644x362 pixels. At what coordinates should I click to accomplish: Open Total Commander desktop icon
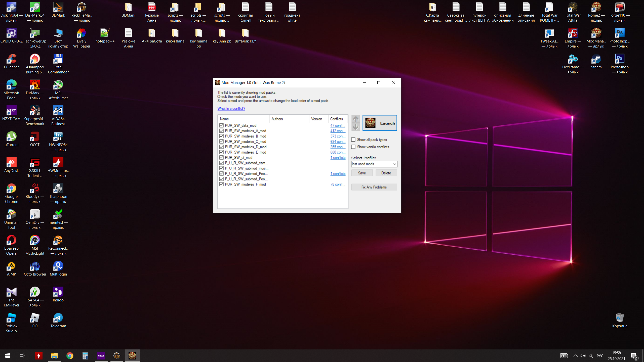click(x=58, y=64)
